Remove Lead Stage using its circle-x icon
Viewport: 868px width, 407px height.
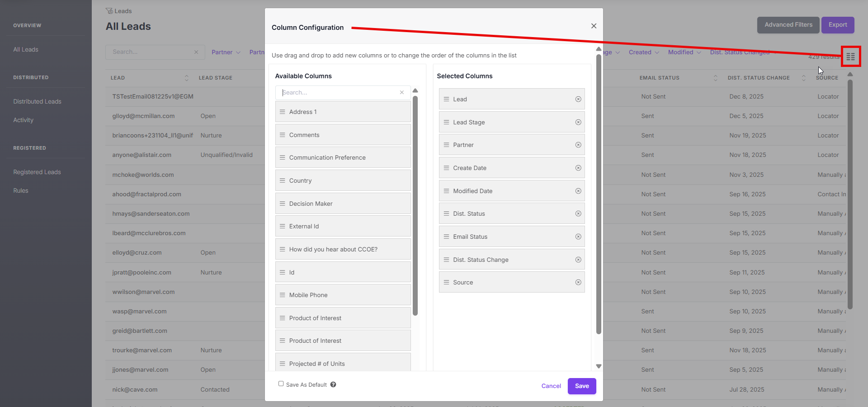pos(578,122)
